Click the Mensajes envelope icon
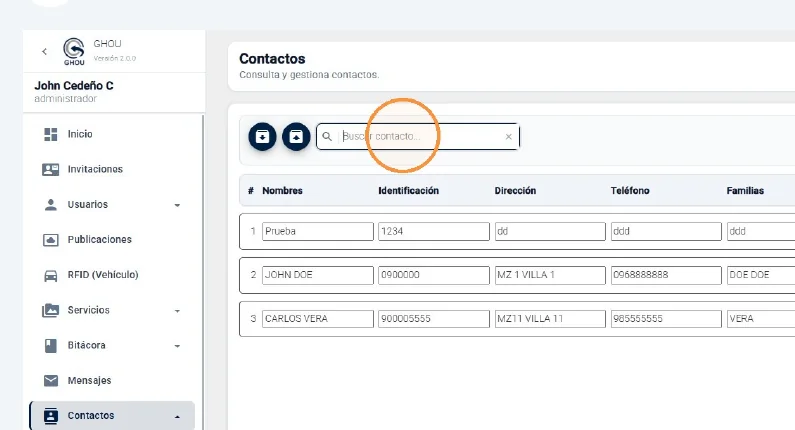The image size is (795, 430). [x=51, y=380]
